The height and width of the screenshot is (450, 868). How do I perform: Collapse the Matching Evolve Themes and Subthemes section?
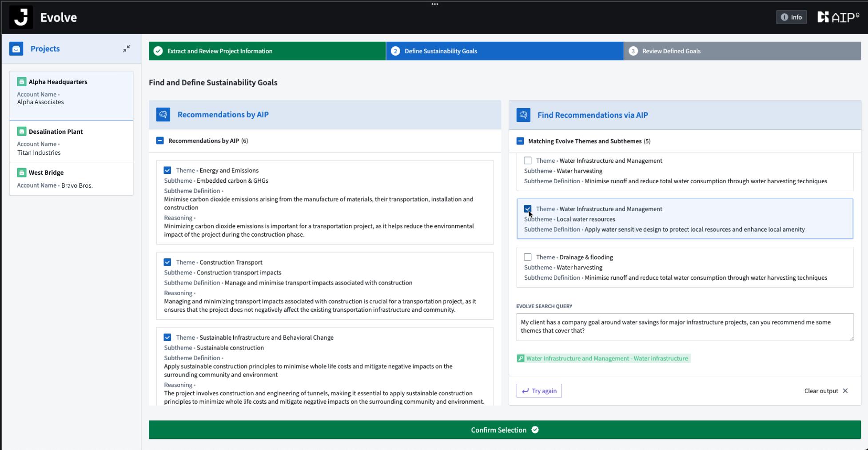[x=520, y=141]
